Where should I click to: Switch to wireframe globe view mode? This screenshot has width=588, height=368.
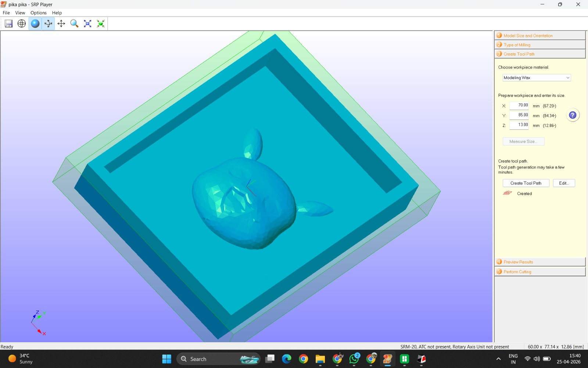[x=22, y=24]
